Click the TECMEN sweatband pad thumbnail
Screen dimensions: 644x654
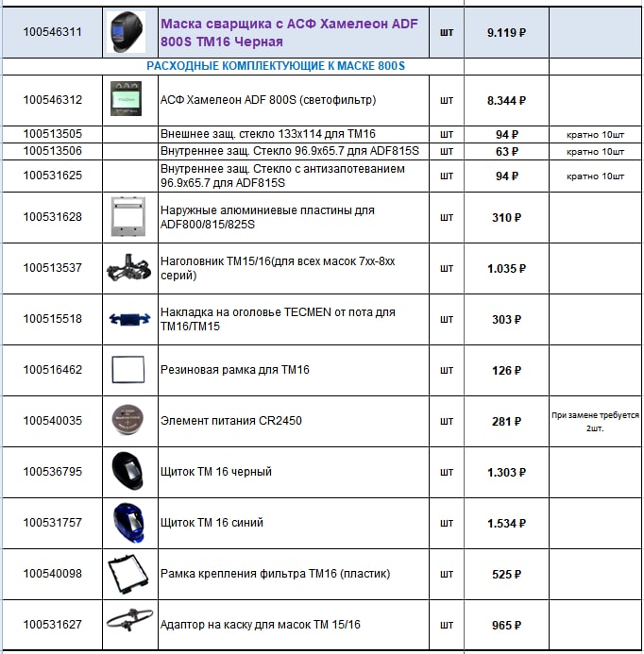coord(129,319)
